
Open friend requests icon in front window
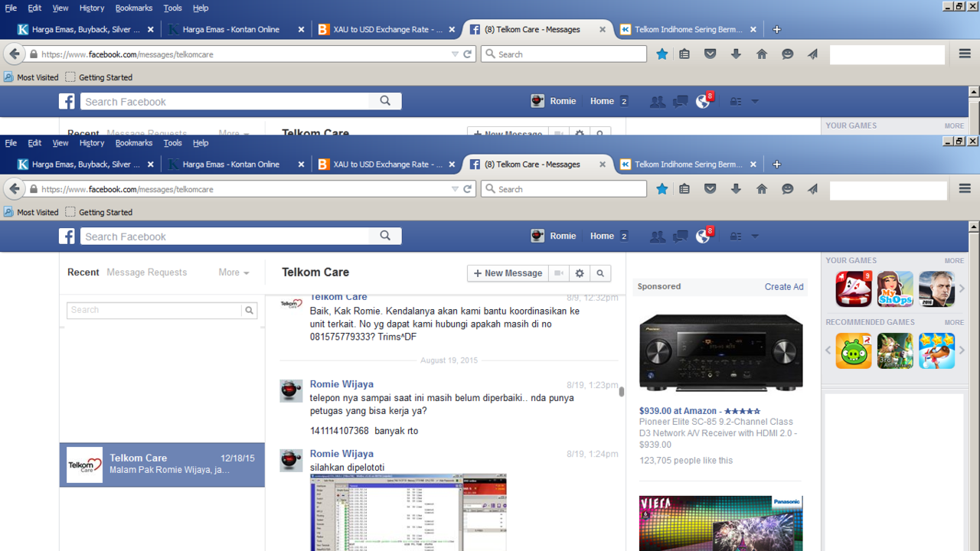[657, 236]
